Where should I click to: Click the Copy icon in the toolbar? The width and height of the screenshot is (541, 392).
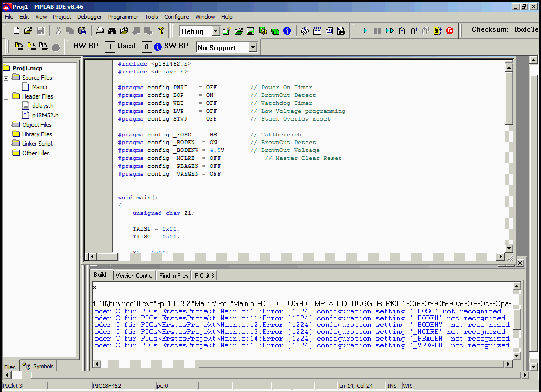click(70, 31)
